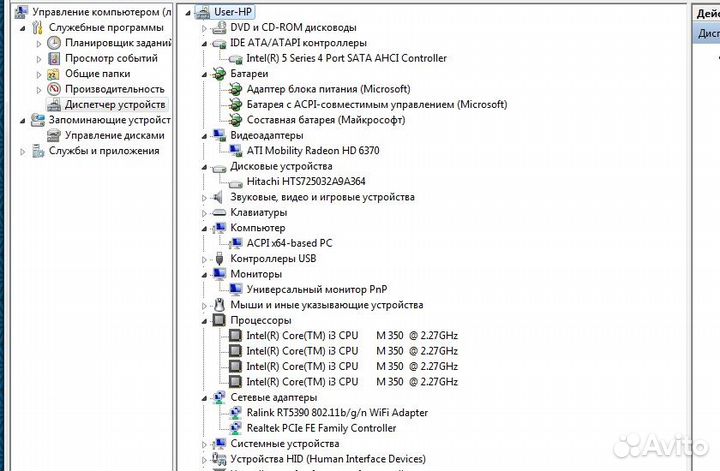Click the Устройства HID icon
This screenshot has height=471, width=720.
click(x=219, y=459)
